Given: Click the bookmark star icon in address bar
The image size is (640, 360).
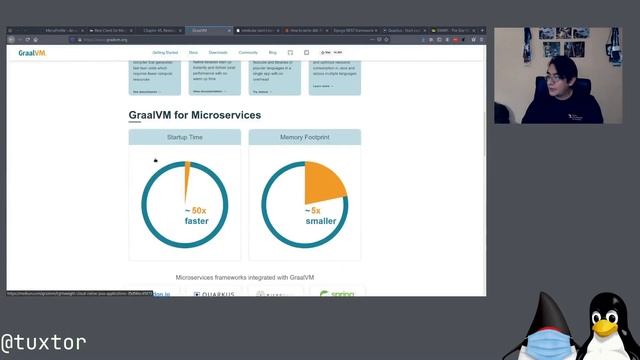Looking at the screenshot, I should [x=386, y=40].
